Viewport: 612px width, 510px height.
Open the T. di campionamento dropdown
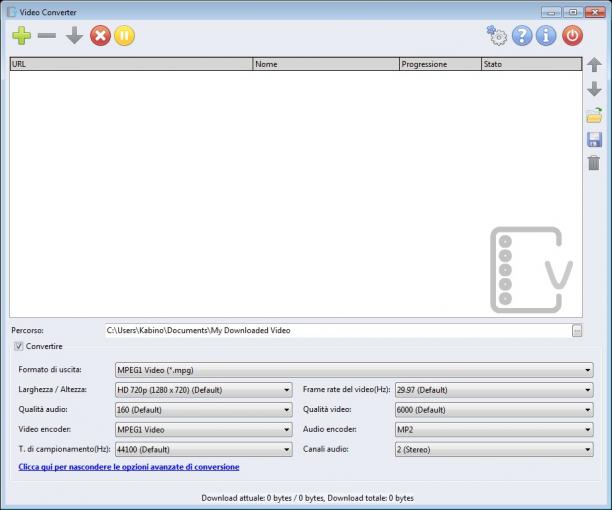tap(203, 450)
